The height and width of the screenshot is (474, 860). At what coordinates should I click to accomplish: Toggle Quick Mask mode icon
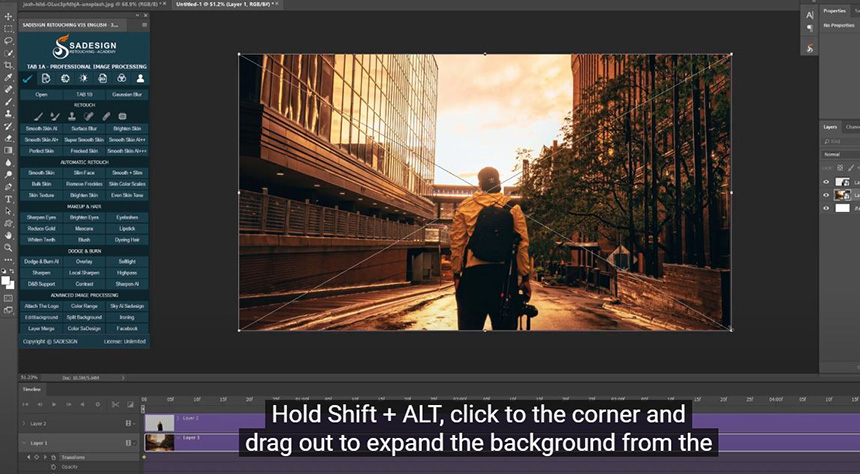coord(8,298)
